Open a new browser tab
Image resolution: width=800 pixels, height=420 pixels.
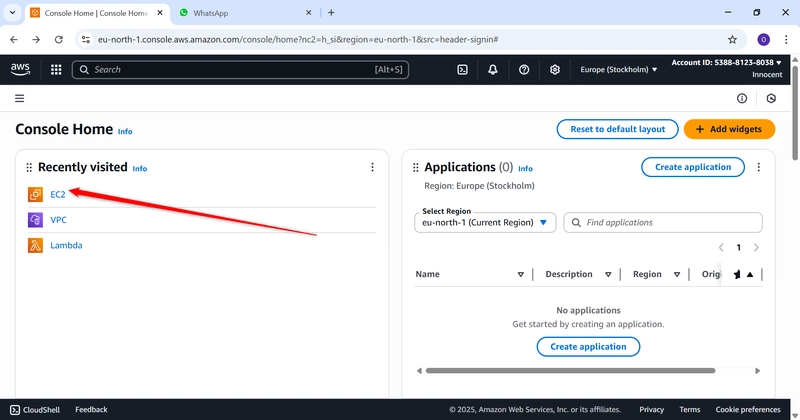click(331, 13)
